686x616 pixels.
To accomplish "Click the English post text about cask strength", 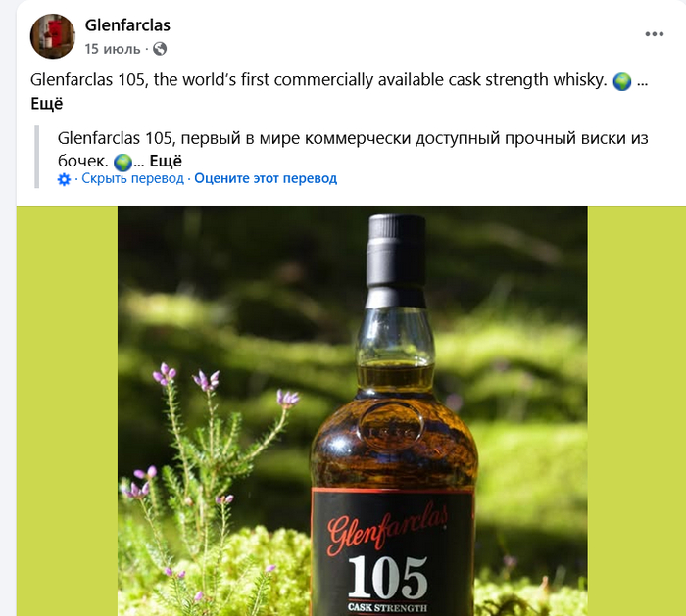I will [x=318, y=80].
